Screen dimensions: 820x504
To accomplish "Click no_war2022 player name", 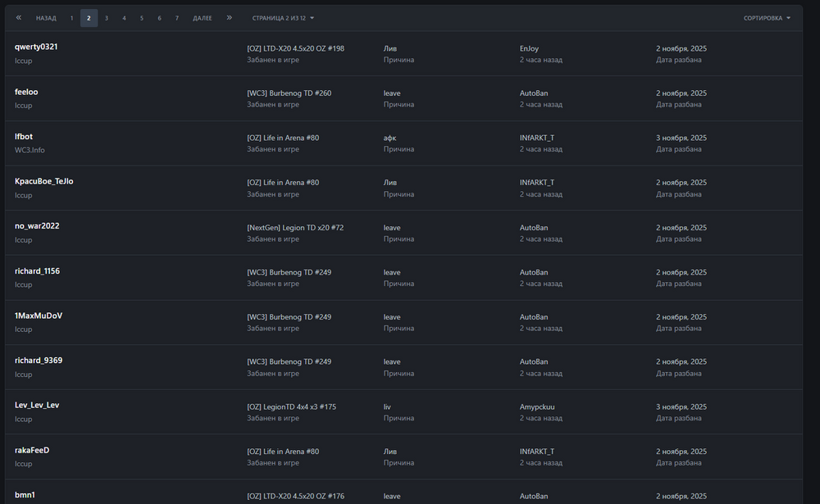I will [x=37, y=225].
